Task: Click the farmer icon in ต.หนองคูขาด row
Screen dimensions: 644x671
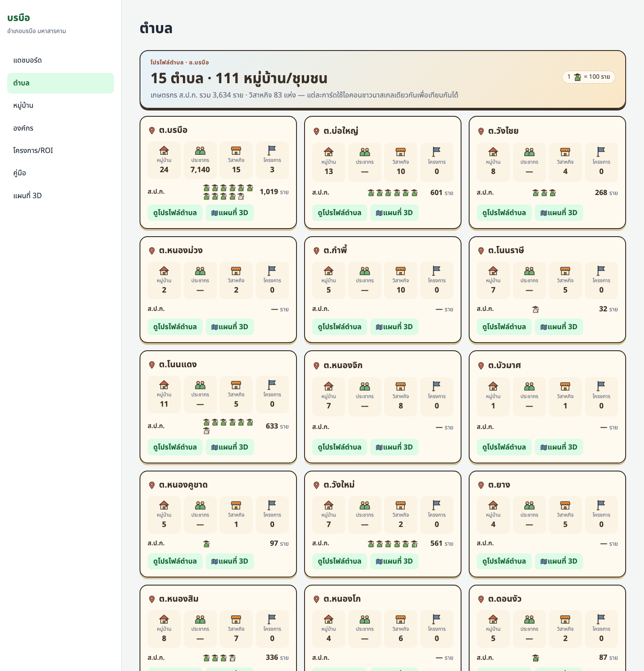Action: (206, 544)
